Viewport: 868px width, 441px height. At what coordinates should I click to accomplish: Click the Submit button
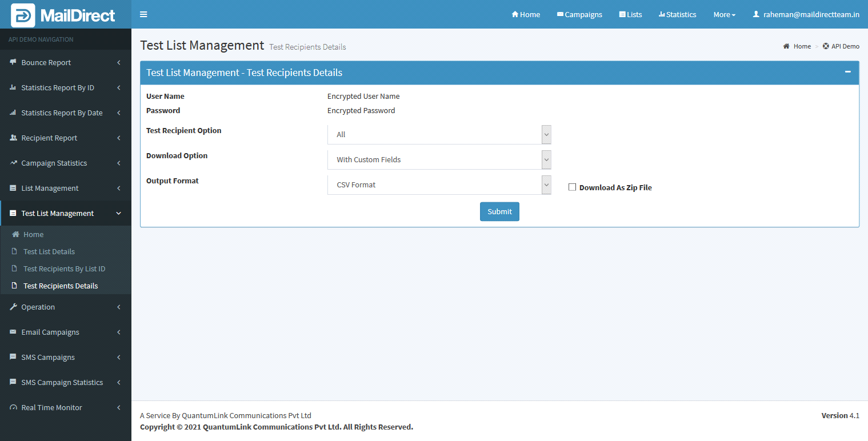coord(499,211)
